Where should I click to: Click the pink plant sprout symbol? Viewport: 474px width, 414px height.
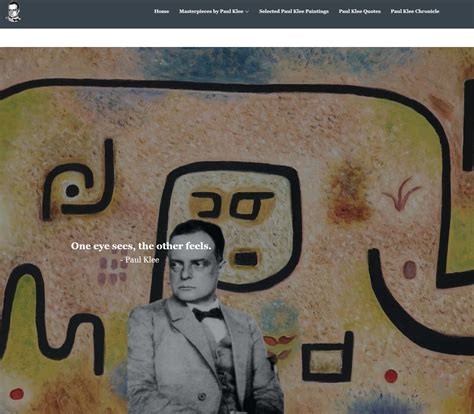click(401, 194)
